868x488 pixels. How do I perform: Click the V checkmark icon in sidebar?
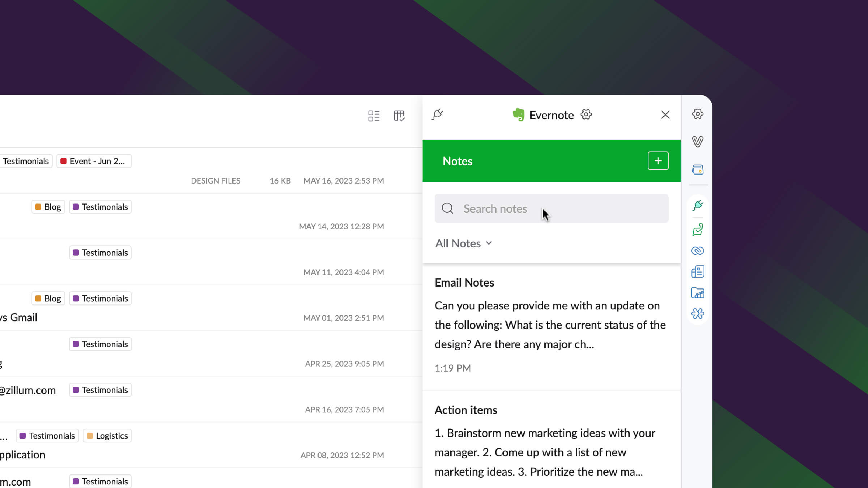(x=698, y=141)
